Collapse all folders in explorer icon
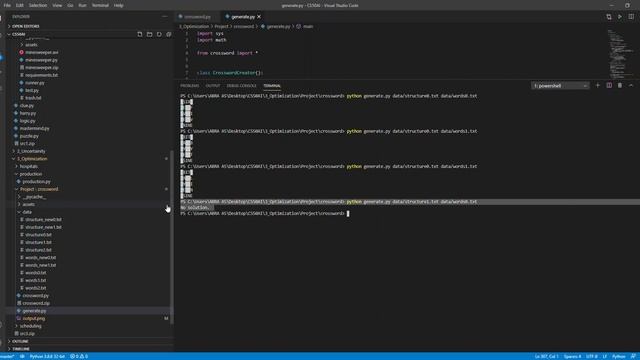The width and height of the screenshot is (640, 360). pos(169,34)
